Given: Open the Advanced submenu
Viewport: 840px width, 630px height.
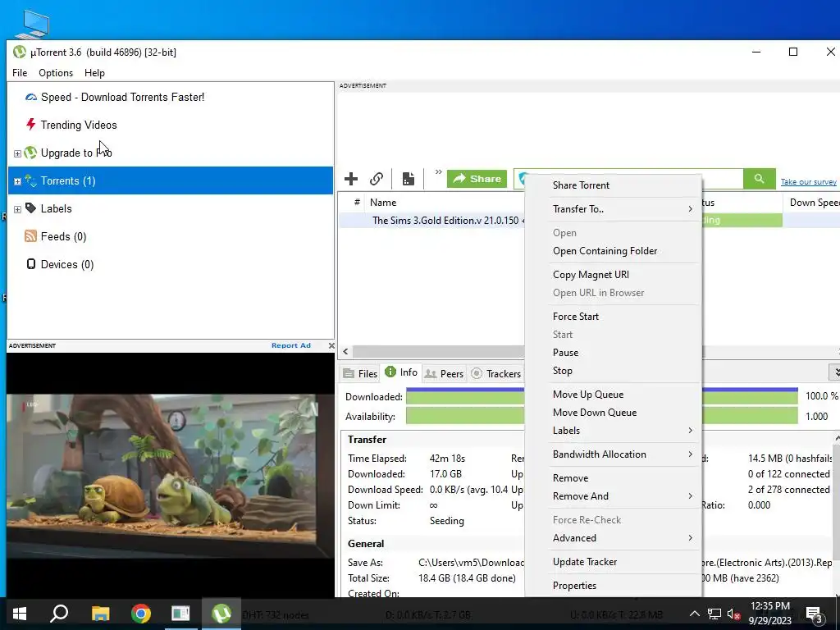Looking at the screenshot, I should (x=623, y=538).
